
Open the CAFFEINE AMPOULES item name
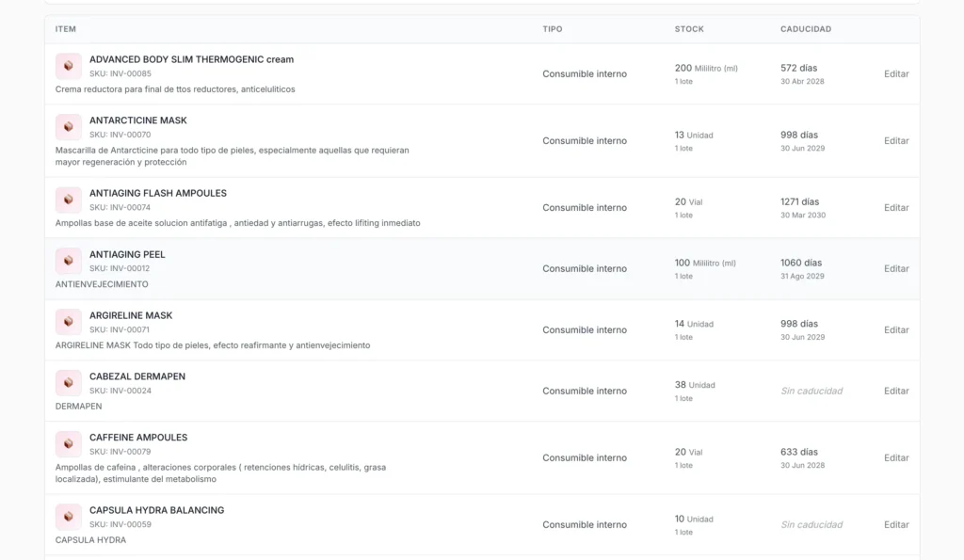point(138,438)
